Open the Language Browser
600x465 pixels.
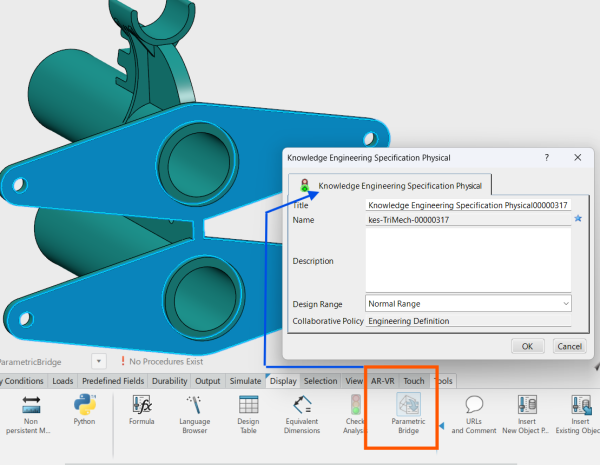194,414
